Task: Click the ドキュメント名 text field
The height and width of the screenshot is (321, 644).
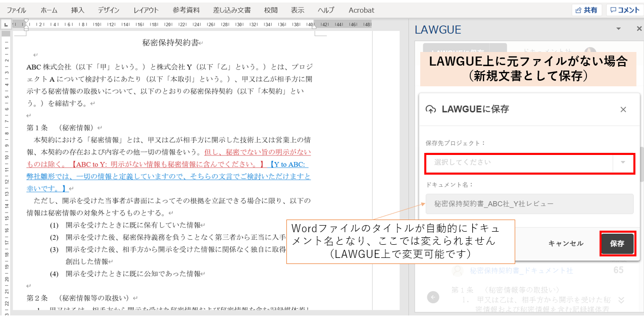Action: click(x=529, y=204)
